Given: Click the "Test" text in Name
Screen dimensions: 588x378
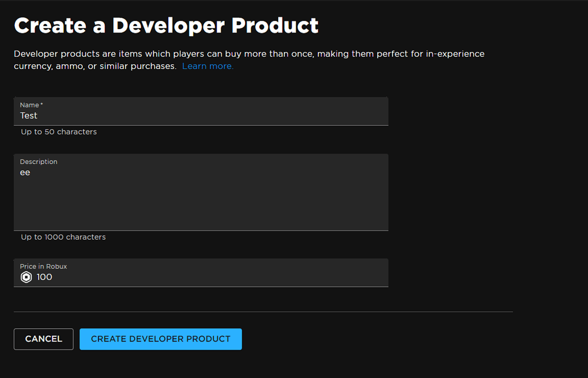Looking at the screenshot, I should 28,116.
